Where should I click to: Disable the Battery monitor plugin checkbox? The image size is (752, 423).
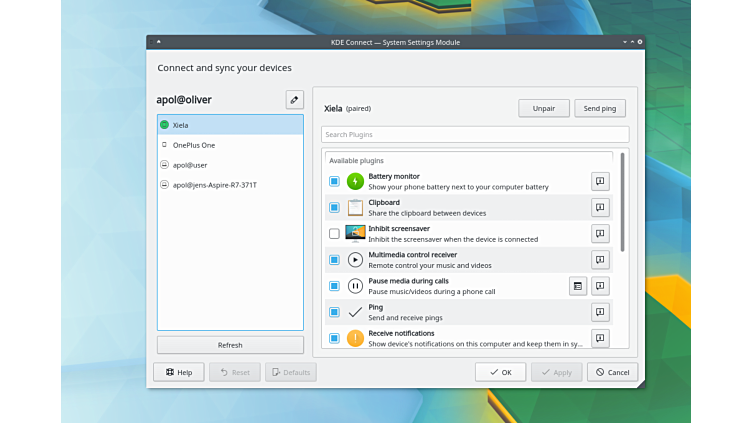tap(335, 181)
